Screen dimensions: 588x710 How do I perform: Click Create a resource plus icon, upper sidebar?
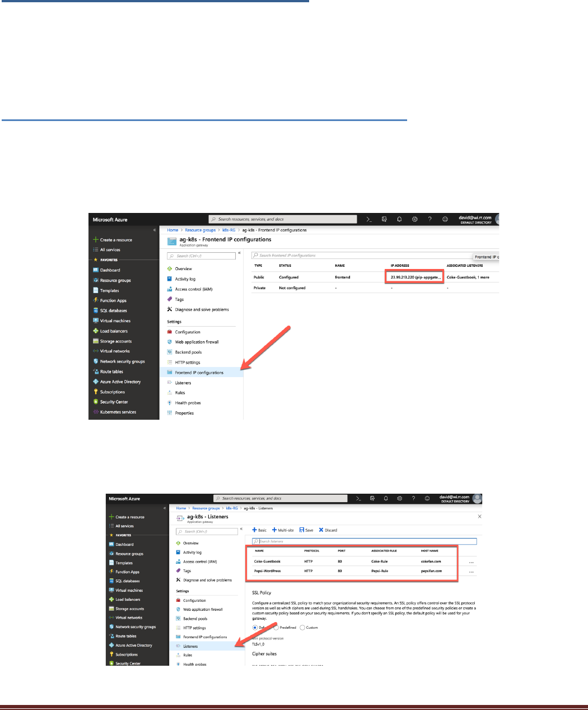(96, 239)
